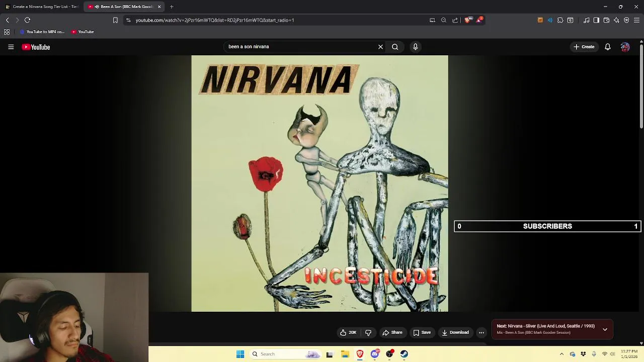Open YouTube notifications bell
Screen dimensions: 644x362
(607, 47)
